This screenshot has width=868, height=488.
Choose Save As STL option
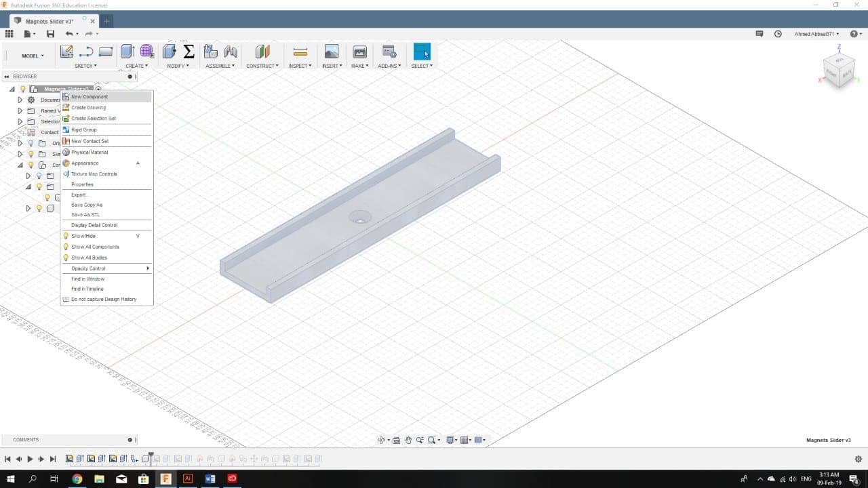[106, 215]
